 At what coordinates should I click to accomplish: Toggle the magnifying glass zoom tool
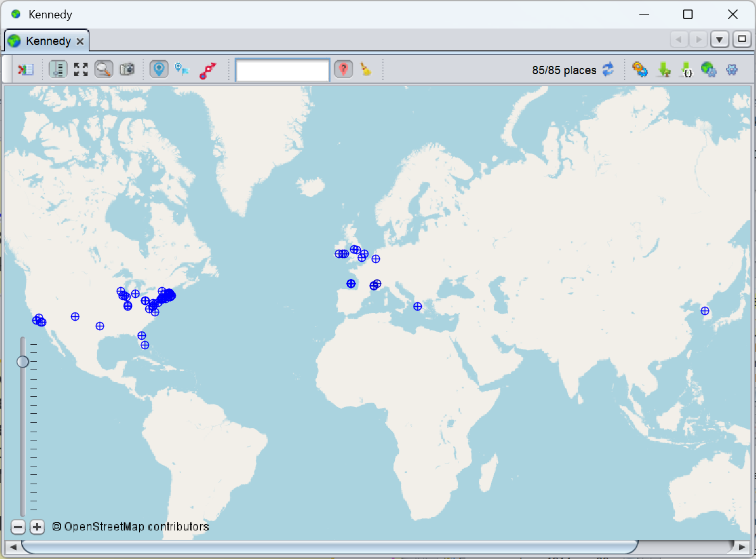(x=103, y=70)
